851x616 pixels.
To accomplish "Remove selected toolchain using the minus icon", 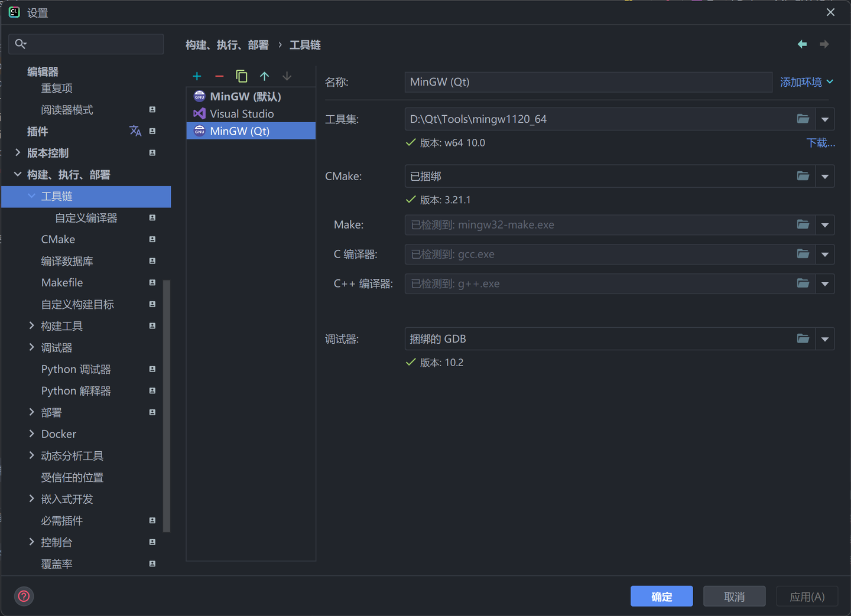I will click(219, 76).
